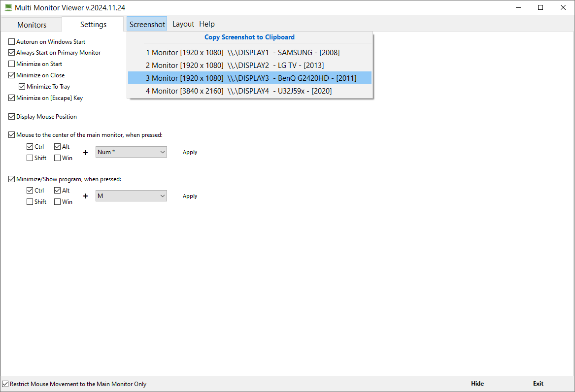The width and height of the screenshot is (575, 392).
Task: Apply the Minimize/Show program hotkey
Action: pyautogui.click(x=190, y=196)
